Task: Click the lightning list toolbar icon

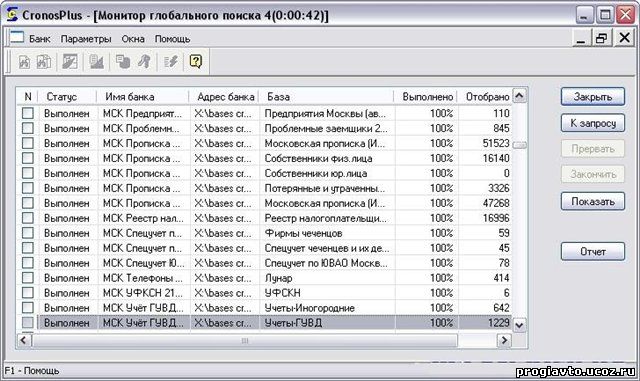Action: pyautogui.click(x=171, y=62)
